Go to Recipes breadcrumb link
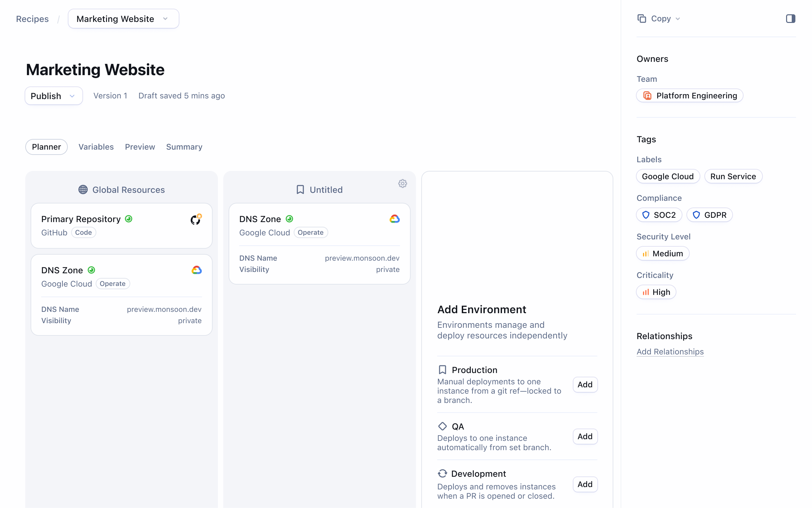The image size is (812, 508). point(32,19)
